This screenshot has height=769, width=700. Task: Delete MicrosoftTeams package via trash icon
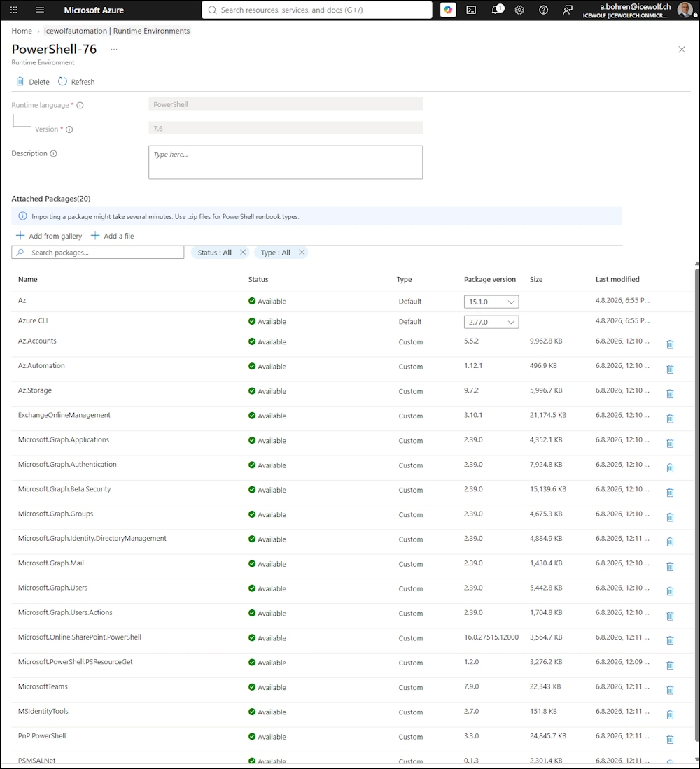pos(670,690)
